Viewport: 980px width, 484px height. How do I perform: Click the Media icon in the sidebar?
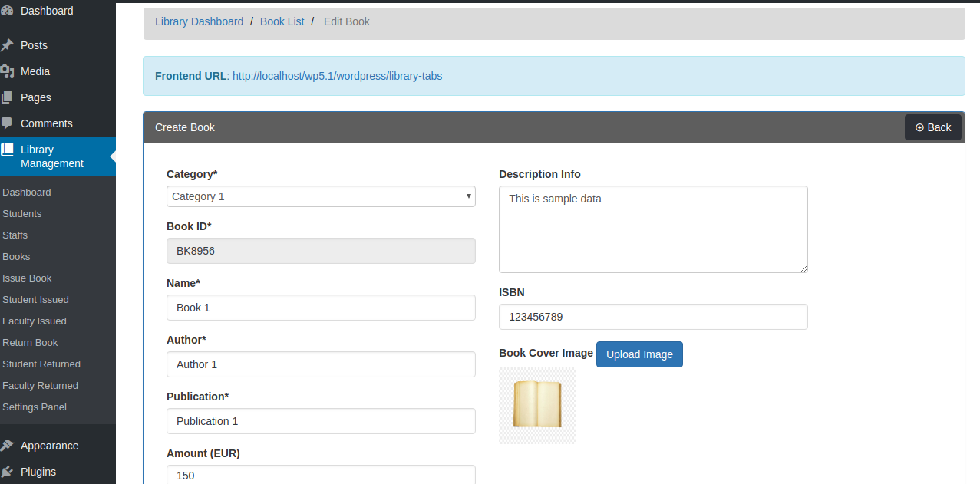coord(6,71)
